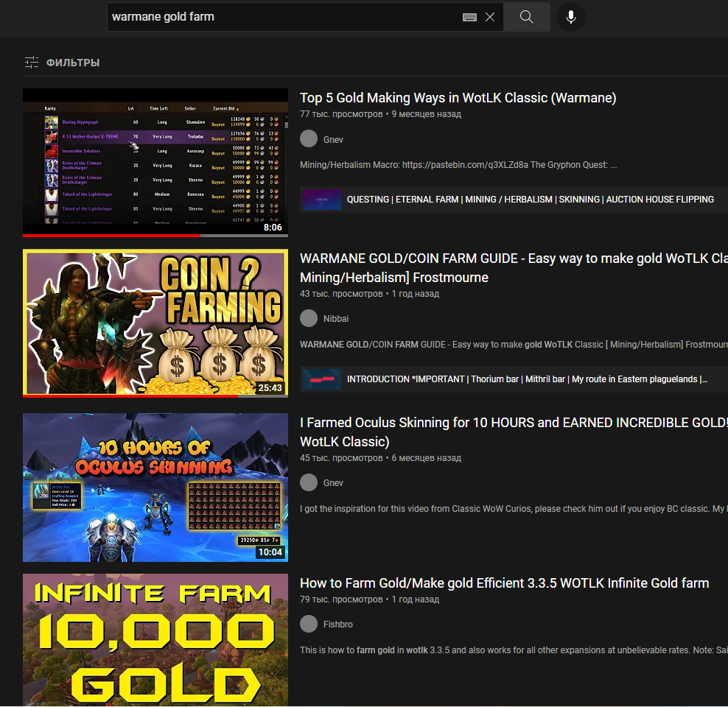Click Fishbro channel avatar icon
728x707 pixels.
[309, 624]
